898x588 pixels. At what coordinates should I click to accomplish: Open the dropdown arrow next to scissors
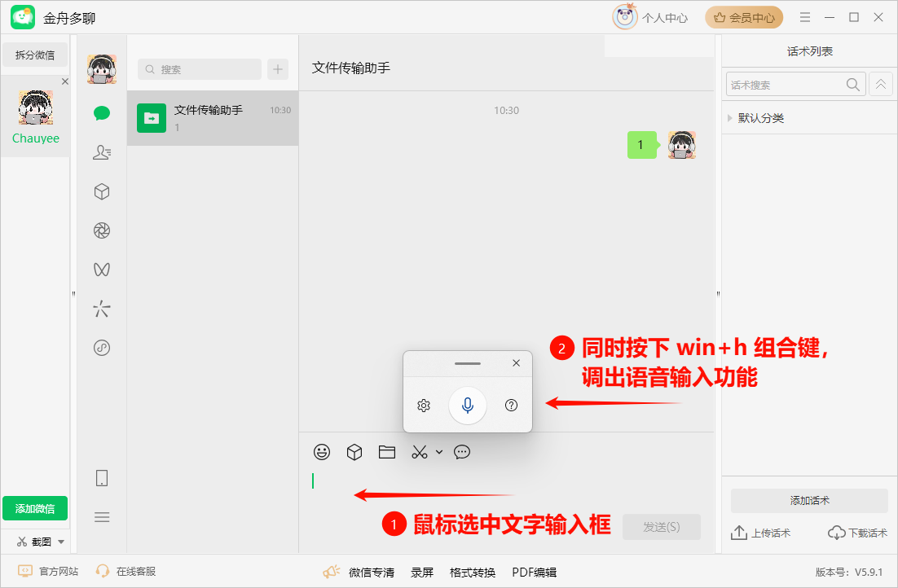pyautogui.click(x=439, y=452)
